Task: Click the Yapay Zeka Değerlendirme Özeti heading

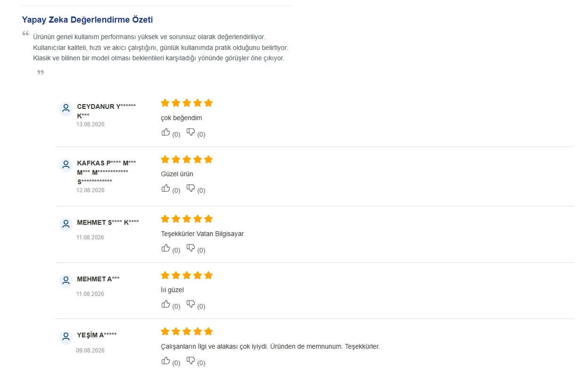Action: (87, 20)
